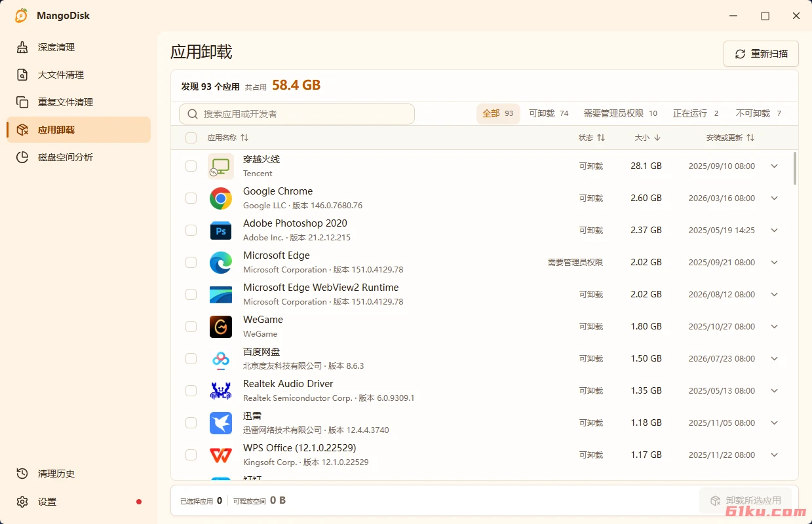The height and width of the screenshot is (524, 812).
Task: Click the 搜索应用或开发者 search field
Action: coord(297,114)
